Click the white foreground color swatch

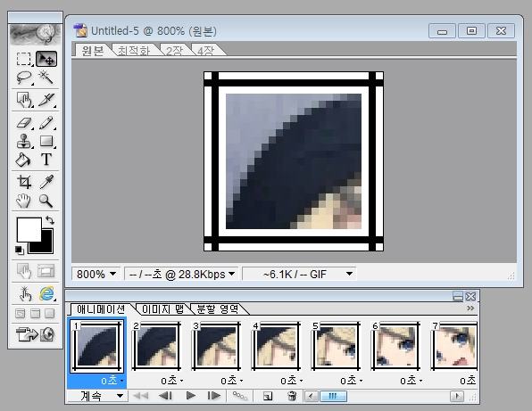click(29, 229)
